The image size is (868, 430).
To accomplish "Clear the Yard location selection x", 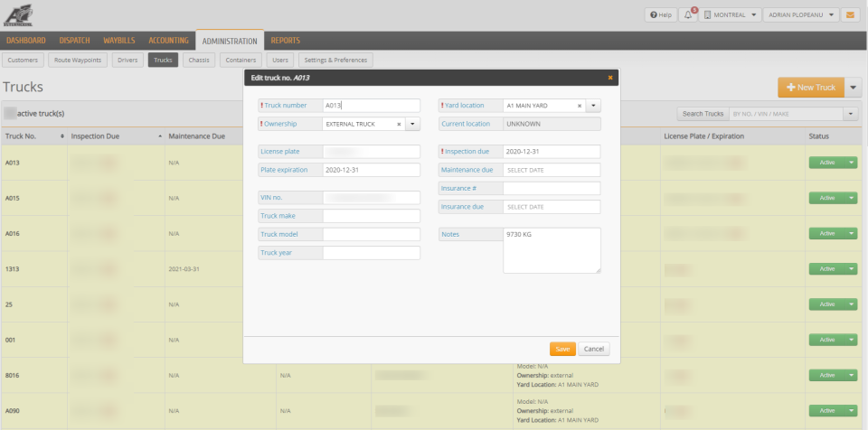I will pyautogui.click(x=579, y=105).
